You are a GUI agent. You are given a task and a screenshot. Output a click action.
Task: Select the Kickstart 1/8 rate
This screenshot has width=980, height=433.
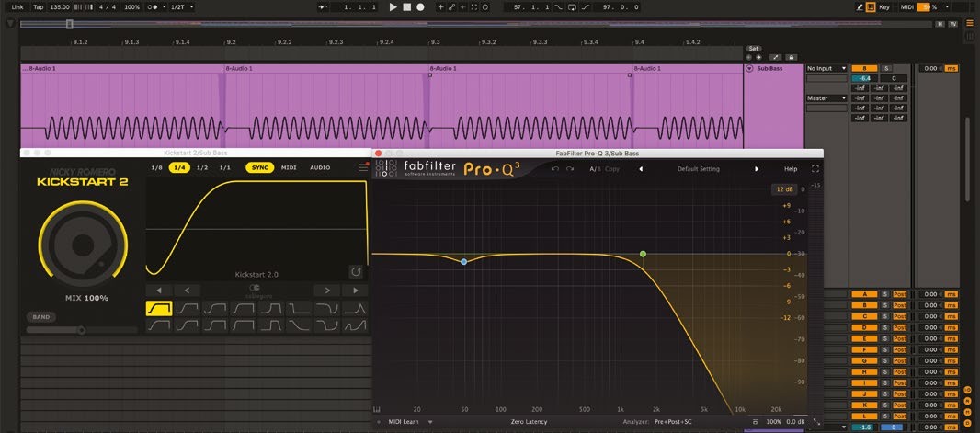point(157,167)
